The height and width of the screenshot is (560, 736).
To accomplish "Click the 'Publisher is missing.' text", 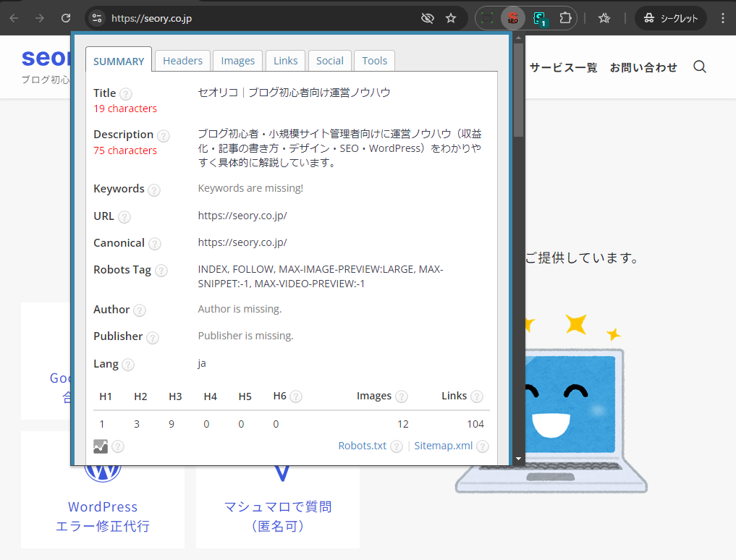I will coord(245,336).
